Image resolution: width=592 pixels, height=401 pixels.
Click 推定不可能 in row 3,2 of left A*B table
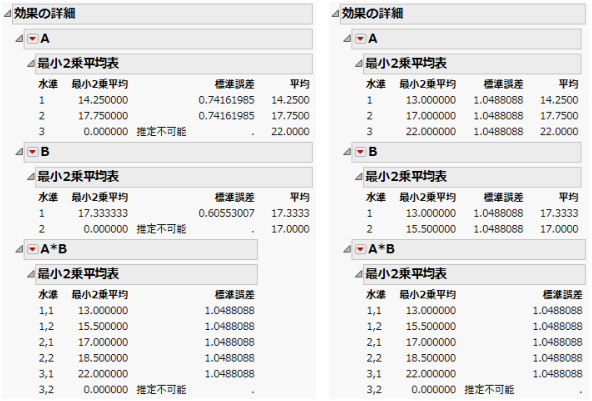[161, 390]
